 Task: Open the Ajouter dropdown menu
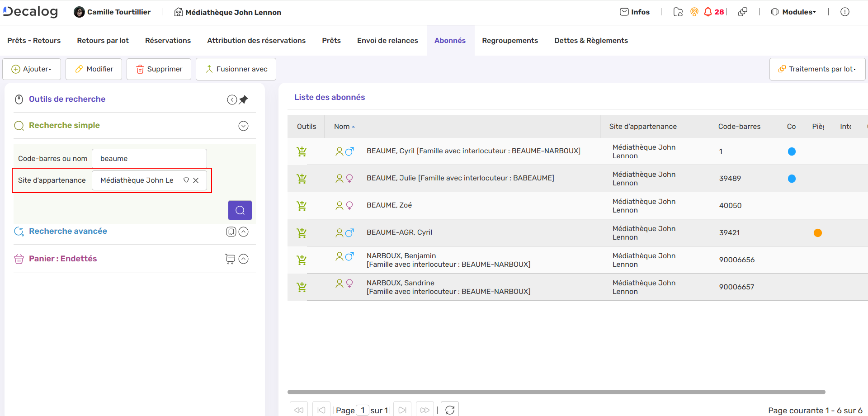pos(32,69)
